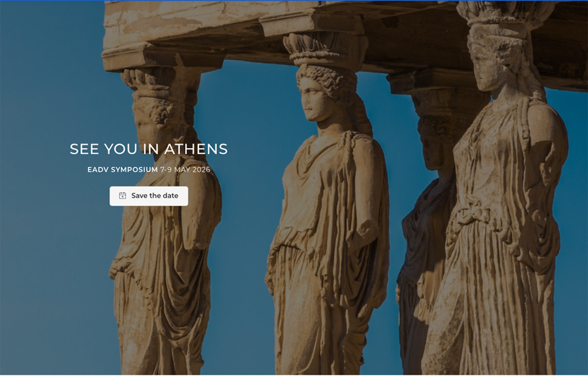The width and height of the screenshot is (588, 377).
Task: Click the Save the date button
Action: coord(149,196)
